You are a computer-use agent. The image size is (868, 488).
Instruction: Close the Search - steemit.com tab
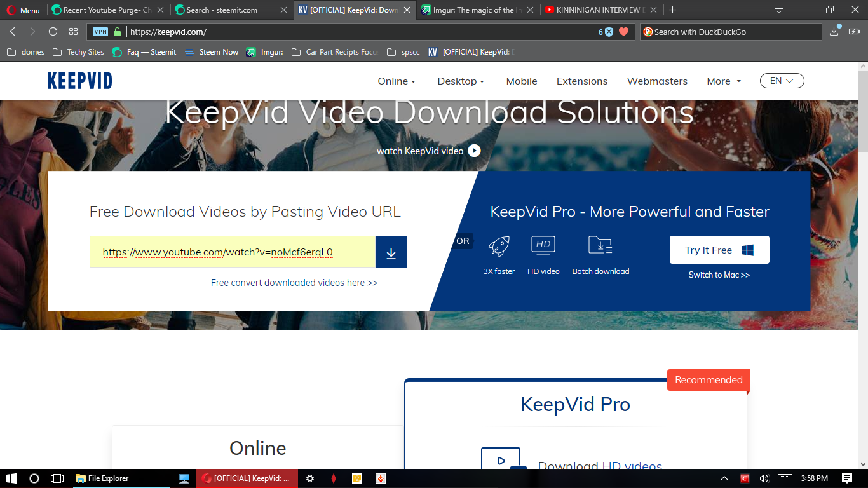[x=284, y=10]
